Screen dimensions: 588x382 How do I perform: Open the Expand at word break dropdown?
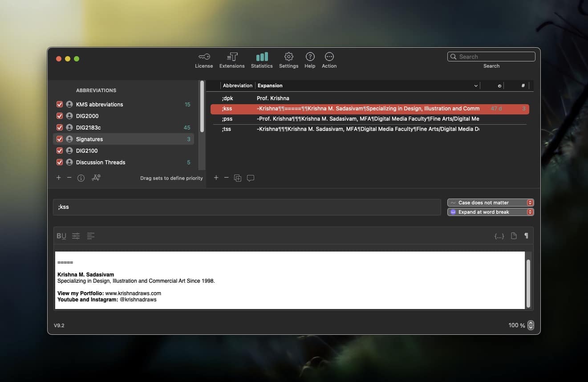point(490,212)
